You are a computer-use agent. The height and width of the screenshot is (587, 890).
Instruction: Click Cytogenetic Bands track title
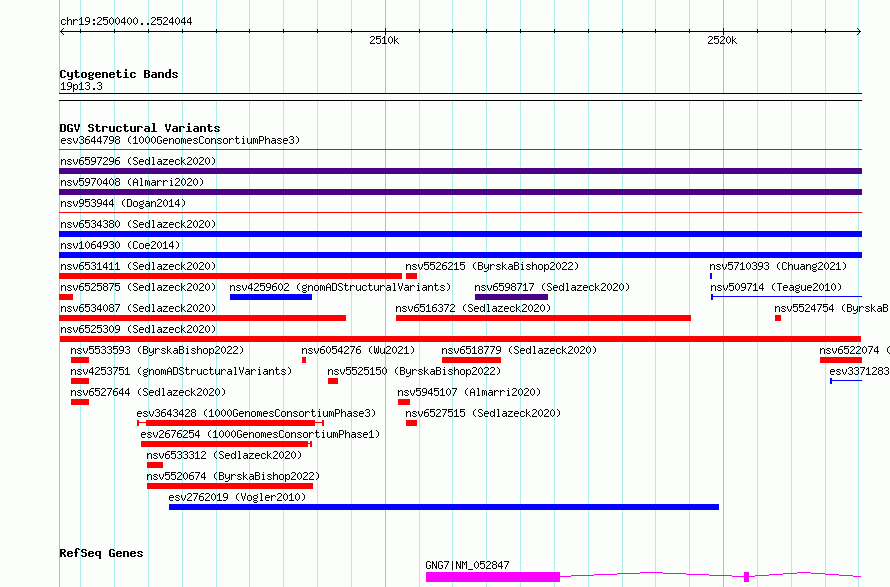[x=119, y=74]
